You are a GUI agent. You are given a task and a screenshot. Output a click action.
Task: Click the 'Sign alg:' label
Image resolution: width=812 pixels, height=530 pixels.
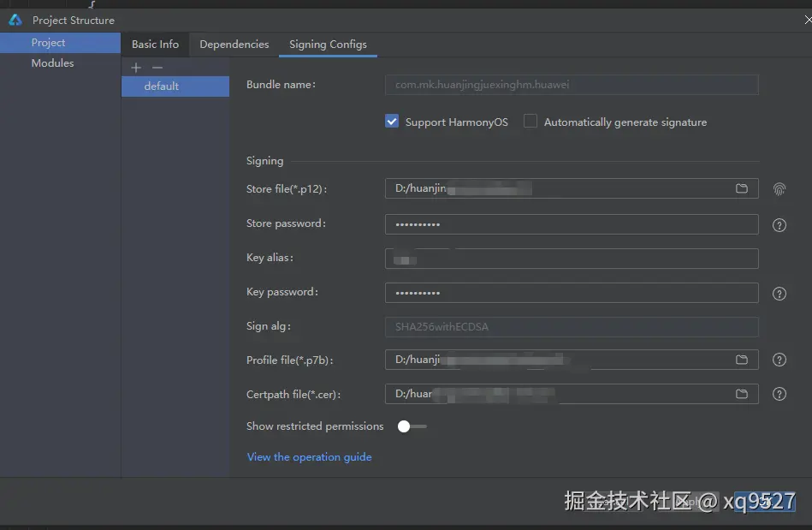pos(269,326)
